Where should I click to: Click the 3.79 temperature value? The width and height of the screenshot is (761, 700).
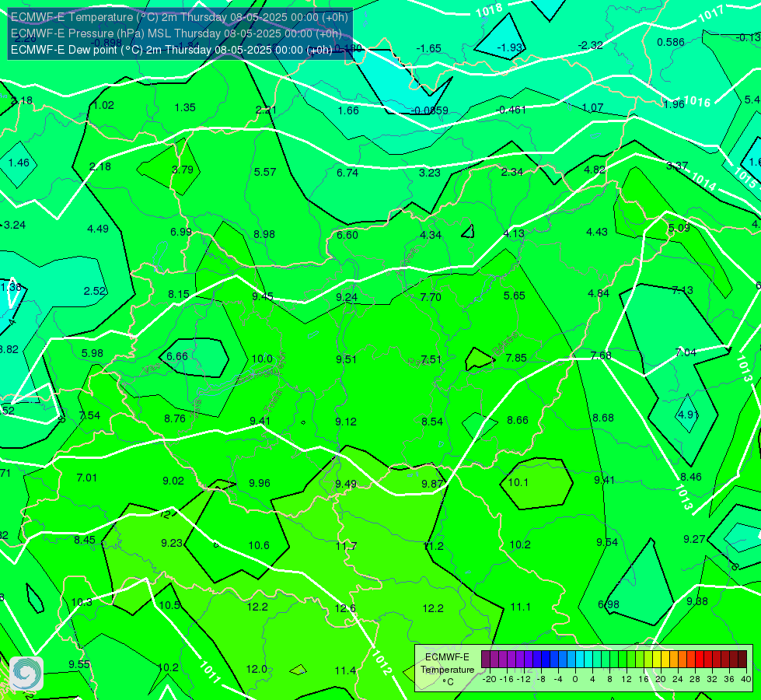(183, 170)
